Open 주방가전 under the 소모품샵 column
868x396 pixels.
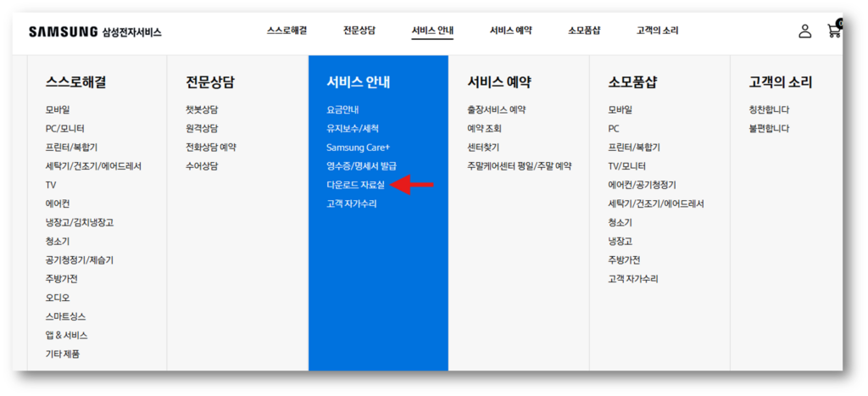coord(624,259)
